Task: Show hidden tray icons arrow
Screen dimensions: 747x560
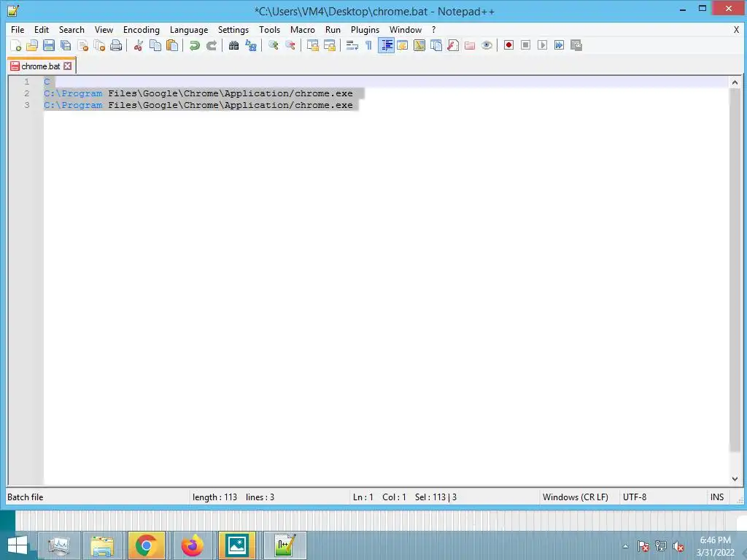Action: click(625, 547)
